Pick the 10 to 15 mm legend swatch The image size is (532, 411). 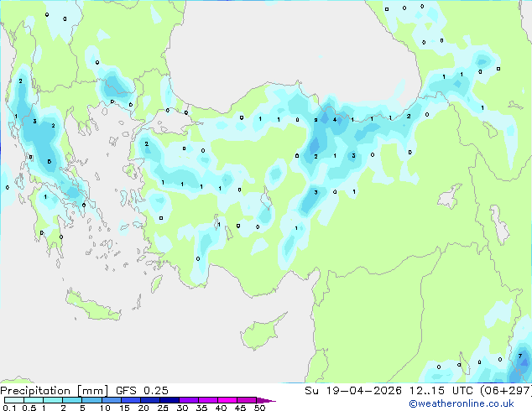click(111, 400)
